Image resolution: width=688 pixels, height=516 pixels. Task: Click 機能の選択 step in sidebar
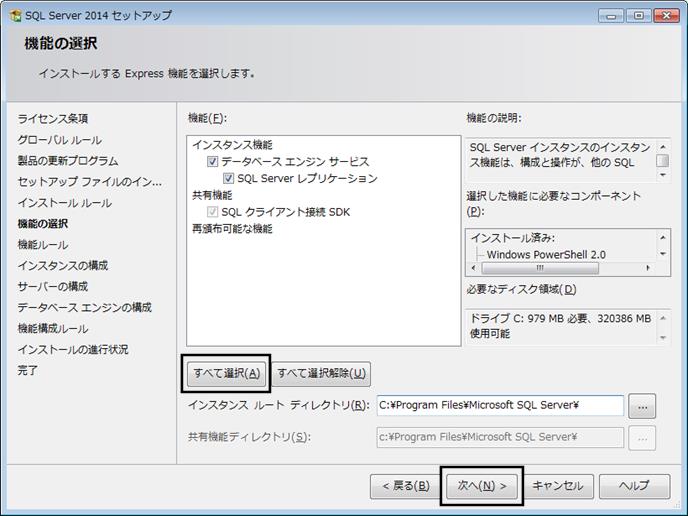tap(43, 224)
